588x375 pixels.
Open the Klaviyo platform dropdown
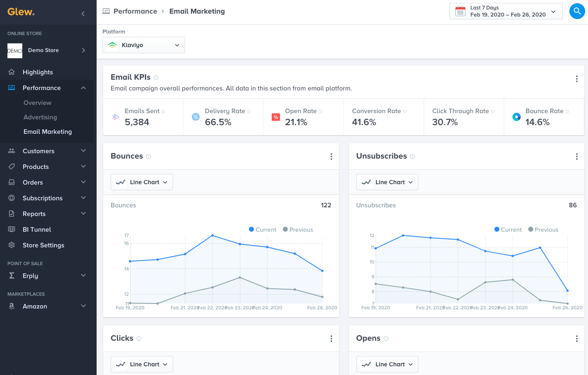(x=143, y=45)
